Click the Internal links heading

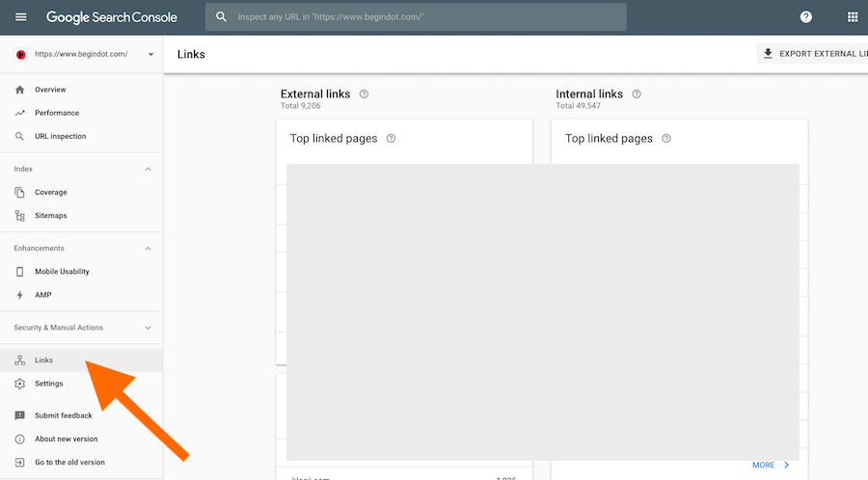(x=589, y=94)
